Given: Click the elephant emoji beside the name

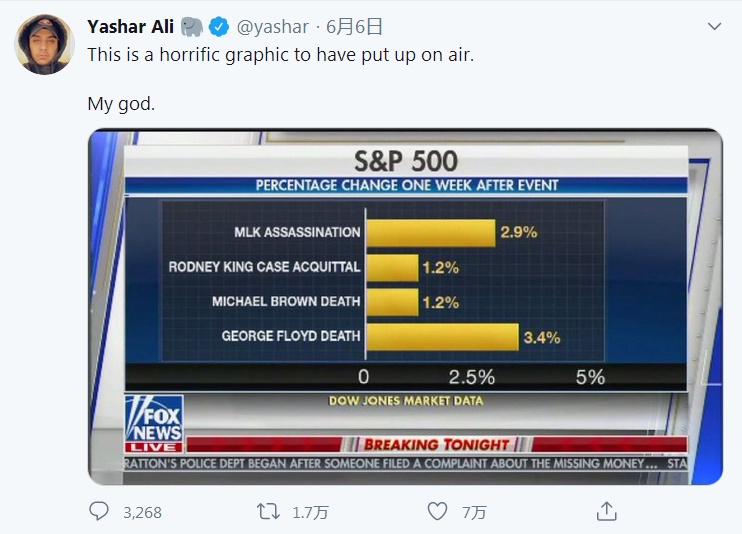Looking at the screenshot, I should point(192,27).
